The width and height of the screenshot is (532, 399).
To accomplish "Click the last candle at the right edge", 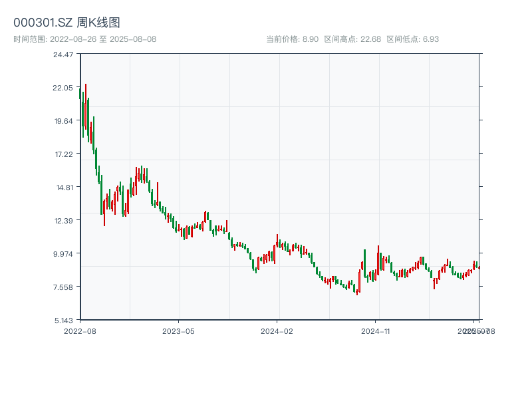I will [x=479, y=267].
